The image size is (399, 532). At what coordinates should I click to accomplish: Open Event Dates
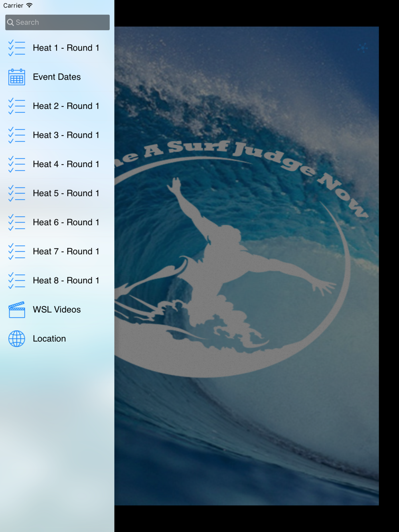pos(57,77)
